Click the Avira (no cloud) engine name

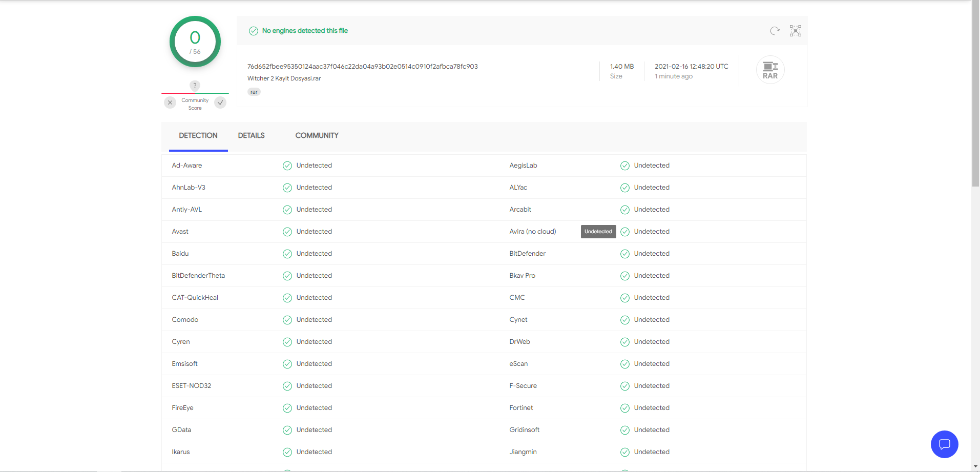coord(532,232)
